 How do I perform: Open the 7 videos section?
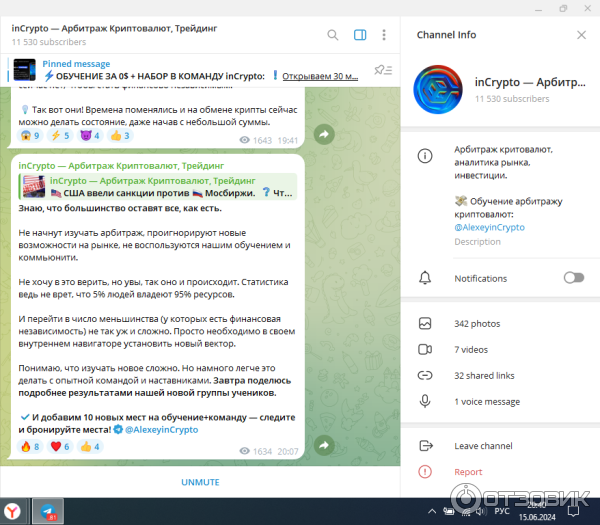point(470,349)
